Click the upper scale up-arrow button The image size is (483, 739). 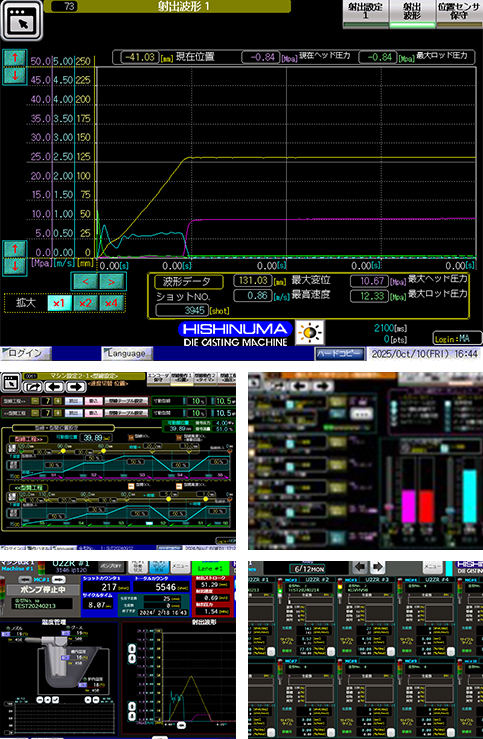15,58
